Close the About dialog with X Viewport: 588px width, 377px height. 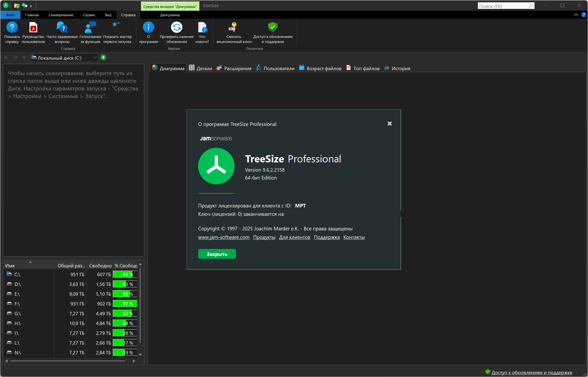tap(389, 124)
